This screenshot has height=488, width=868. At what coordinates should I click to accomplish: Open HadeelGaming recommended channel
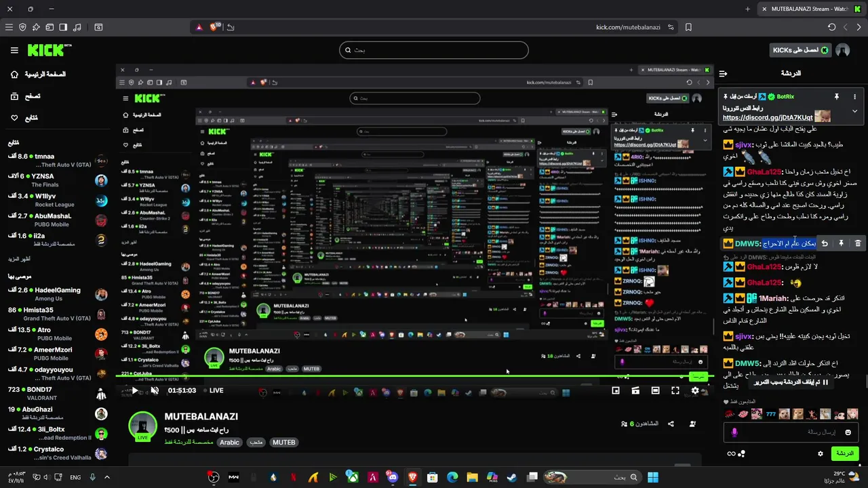pyautogui.click(x=58, y=294)
